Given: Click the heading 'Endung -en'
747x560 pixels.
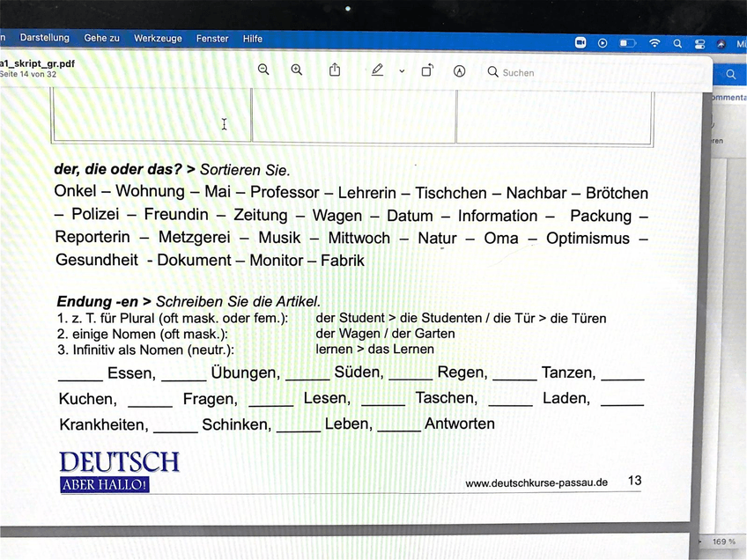Looking at the screenshot, I should 97,301.
